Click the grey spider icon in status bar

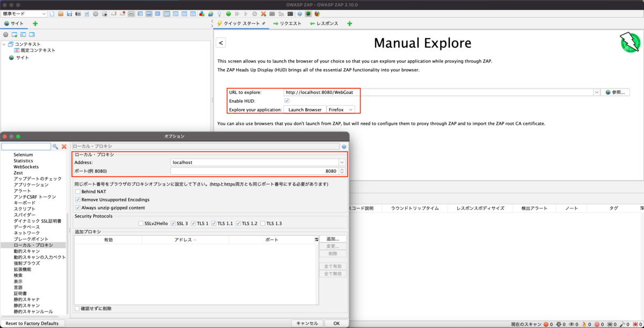click(610, 324)
